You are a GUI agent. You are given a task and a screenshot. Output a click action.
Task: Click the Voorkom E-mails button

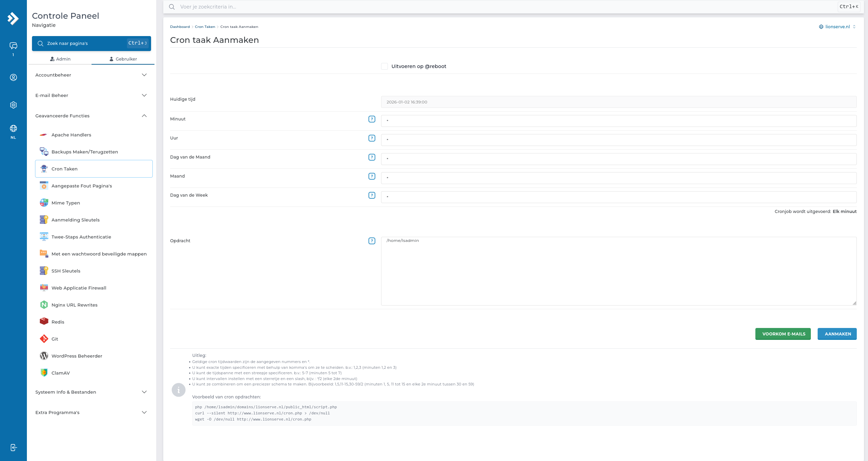click(x=783, y=334)
